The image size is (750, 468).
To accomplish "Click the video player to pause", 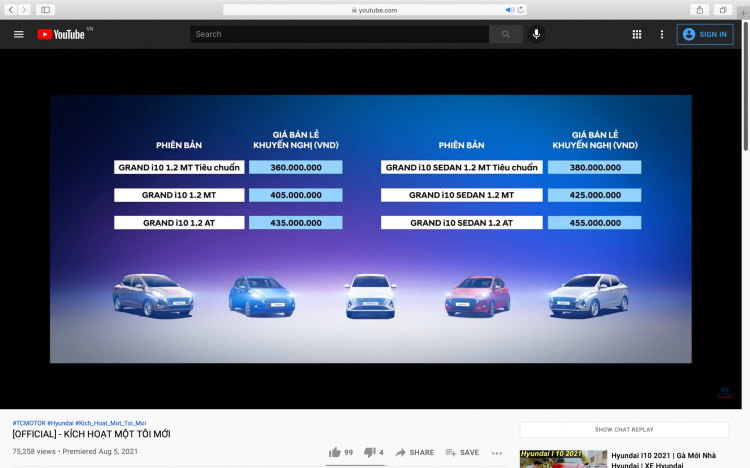I will (x=371, y=229).
